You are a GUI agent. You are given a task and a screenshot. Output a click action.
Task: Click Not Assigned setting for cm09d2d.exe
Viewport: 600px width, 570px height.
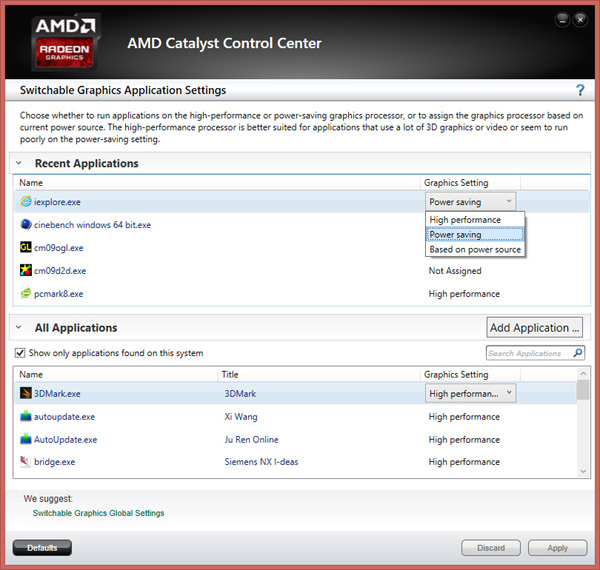click(455, 271)
